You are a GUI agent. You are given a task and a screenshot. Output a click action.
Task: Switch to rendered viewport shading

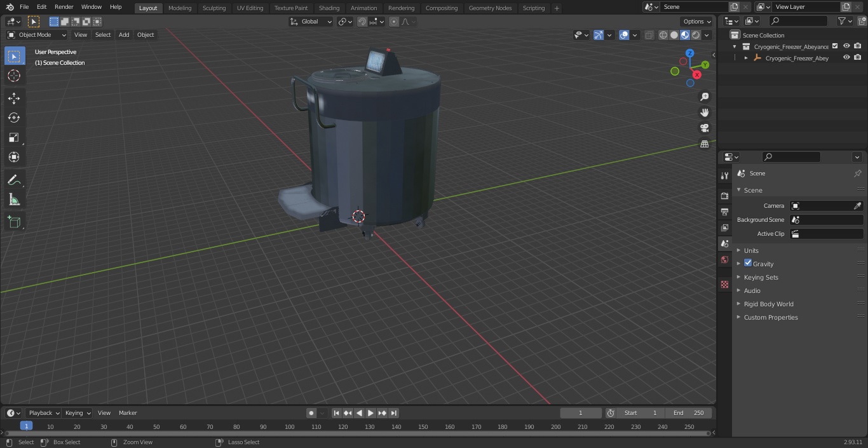696,35
